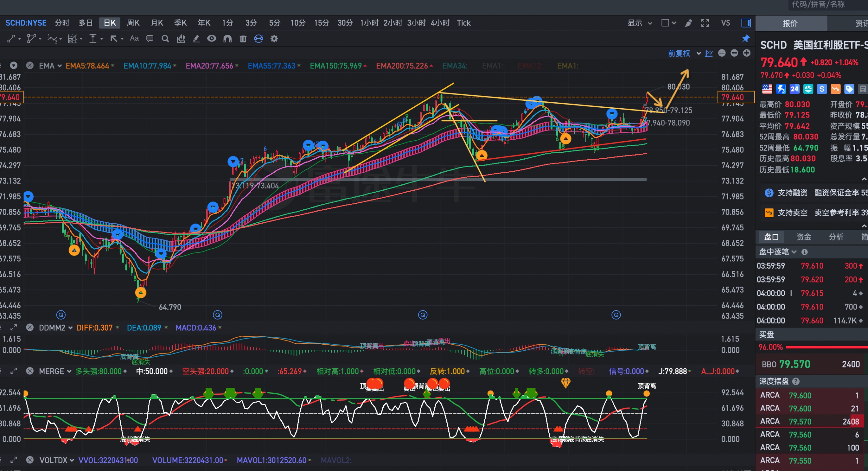Toggle the right sidebar panel
Image resolution: width=868 pixels, height=471 pixels.
point(746,23)
